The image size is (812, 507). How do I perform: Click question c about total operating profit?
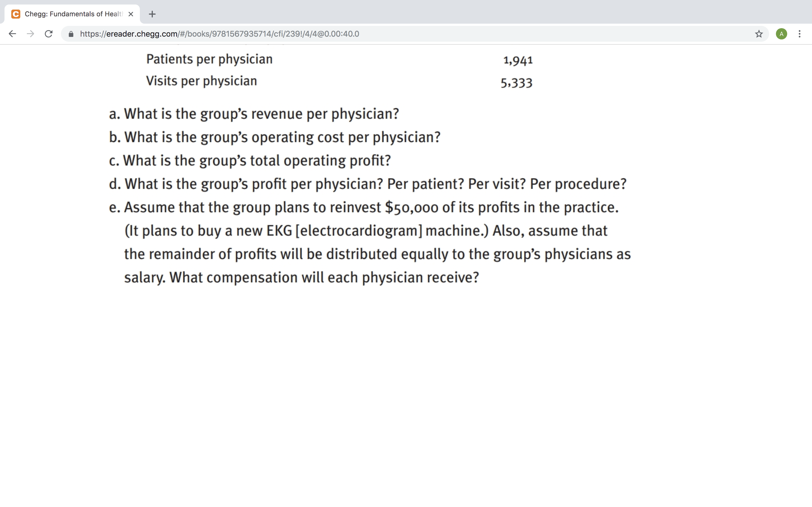click(250, 160)
